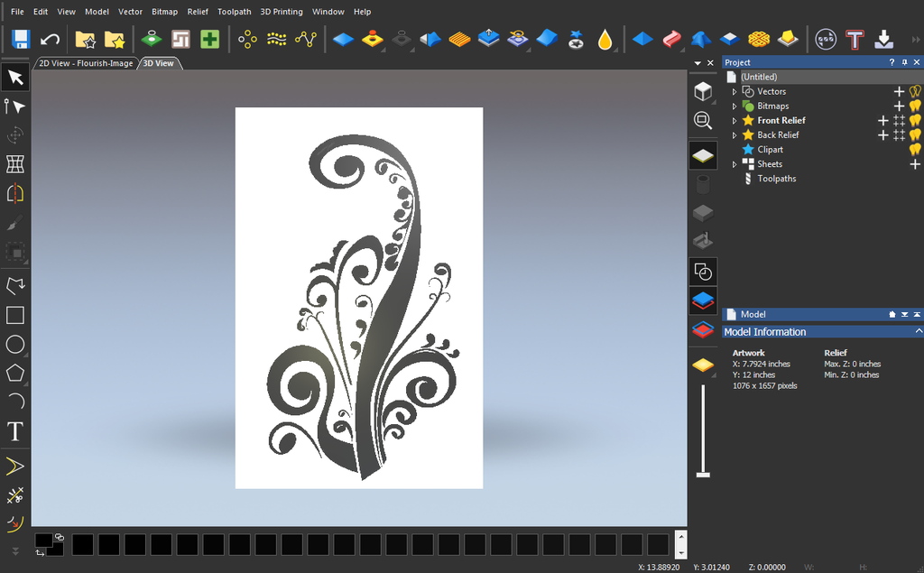Image resolution: width=924 pixels, height=573 pixels.
Task: Toggle the Clipart visibility lightbulb
Action: (x=914, y=149)
